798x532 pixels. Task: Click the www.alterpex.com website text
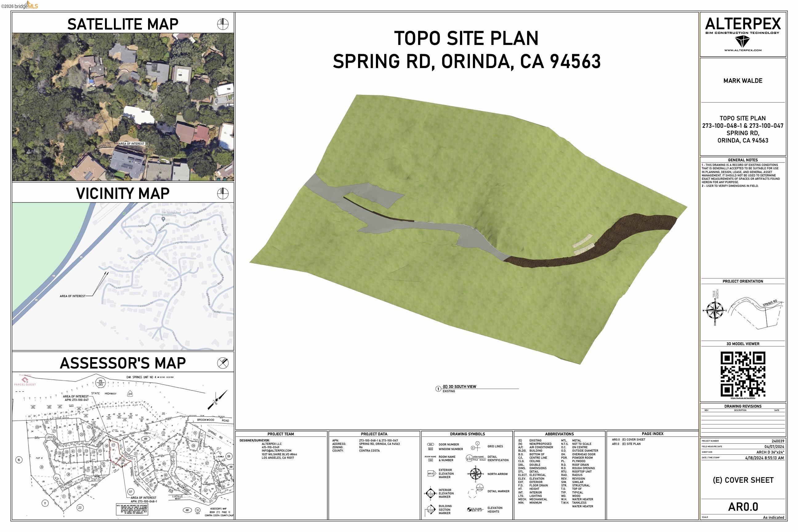click(742, 50)
